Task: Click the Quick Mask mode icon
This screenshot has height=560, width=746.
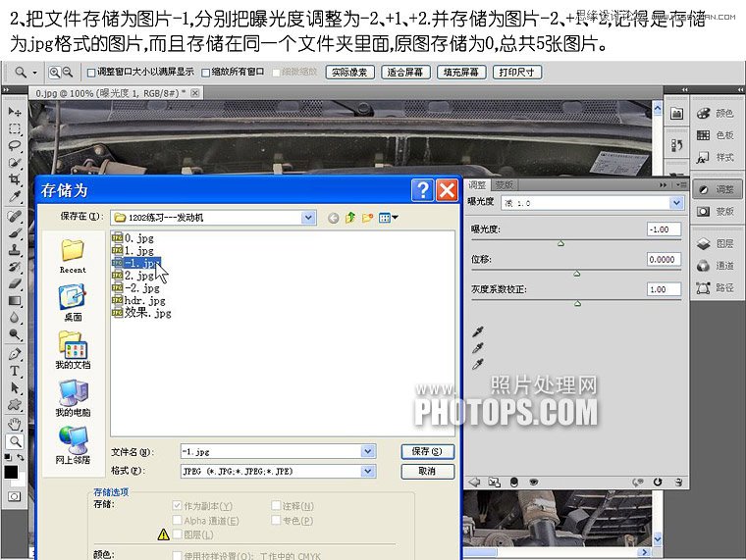Action: pyautogui.click(x=15, y=497)
